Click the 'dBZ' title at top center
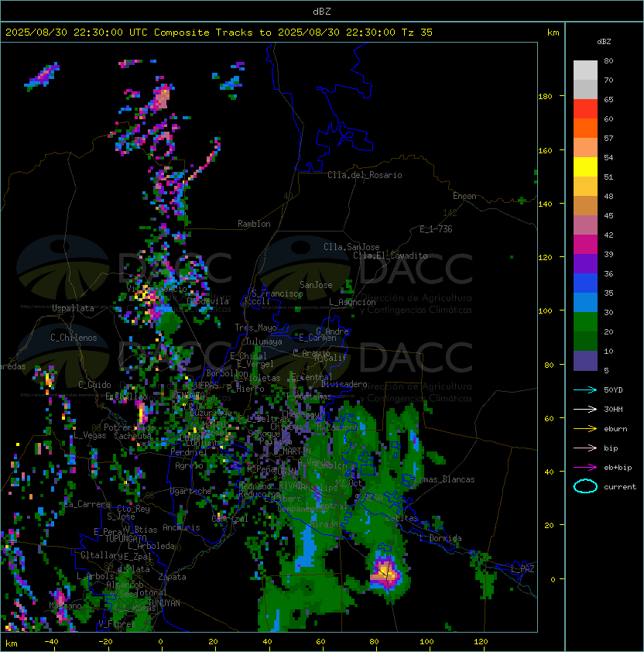 click(322, 12)
